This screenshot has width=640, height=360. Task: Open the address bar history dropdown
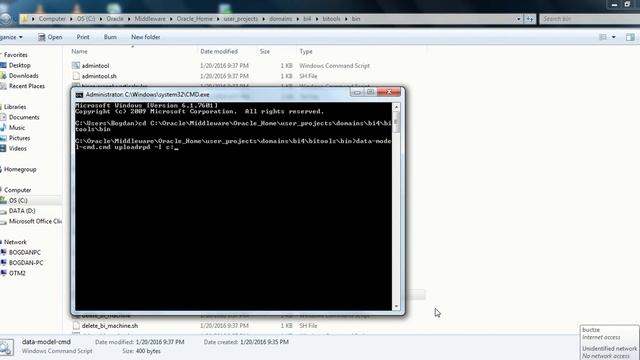click(519, 19)
